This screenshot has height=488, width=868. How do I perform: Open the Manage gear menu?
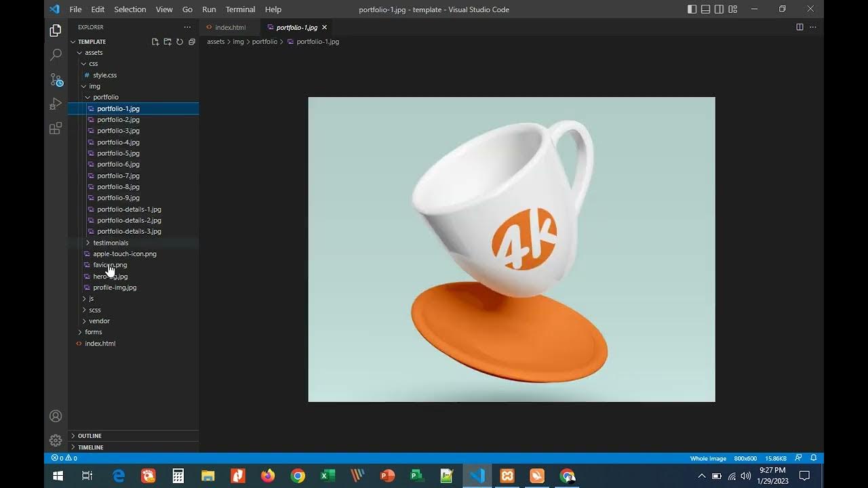(x=56, y=441)
